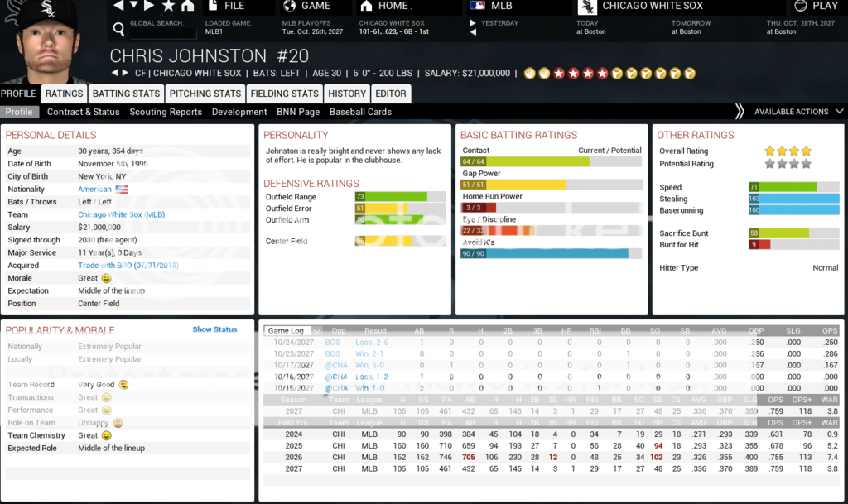
Task: Click the American flag icon
Action: (123, 190)
